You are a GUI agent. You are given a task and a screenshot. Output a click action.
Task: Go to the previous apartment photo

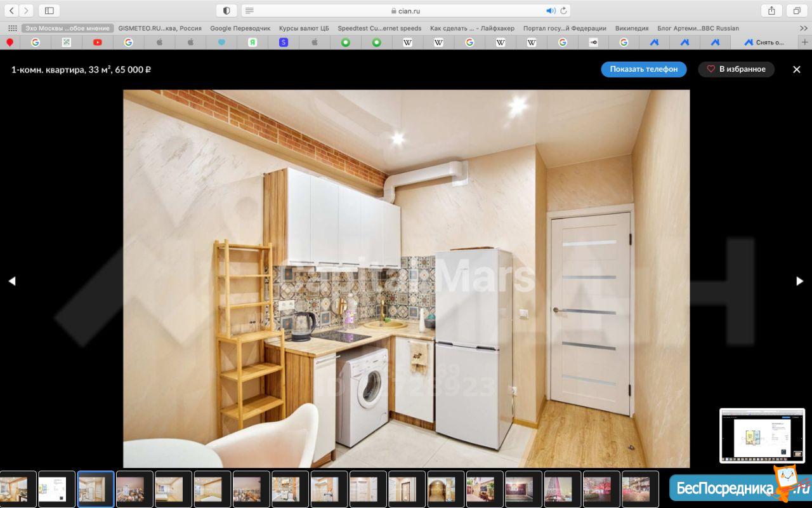point(11,281)
